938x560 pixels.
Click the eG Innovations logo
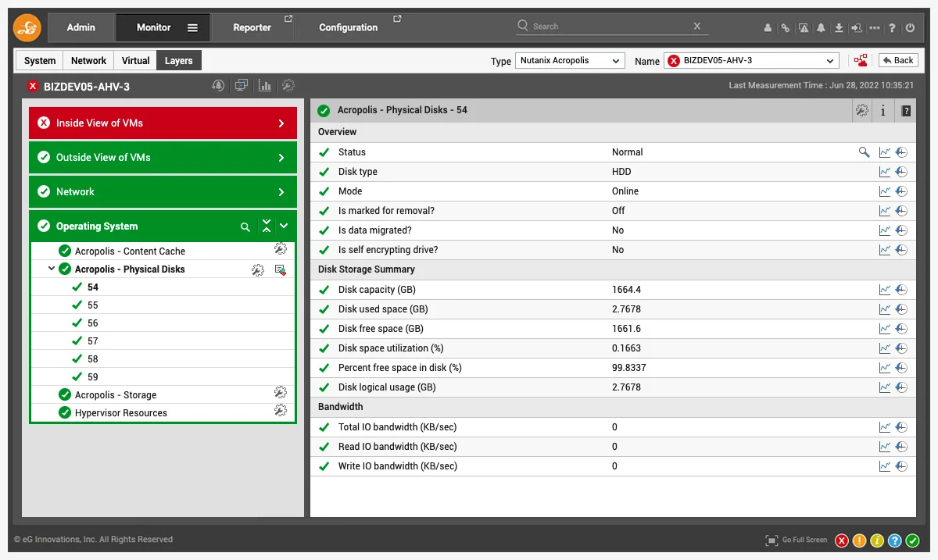coord(27,27)
